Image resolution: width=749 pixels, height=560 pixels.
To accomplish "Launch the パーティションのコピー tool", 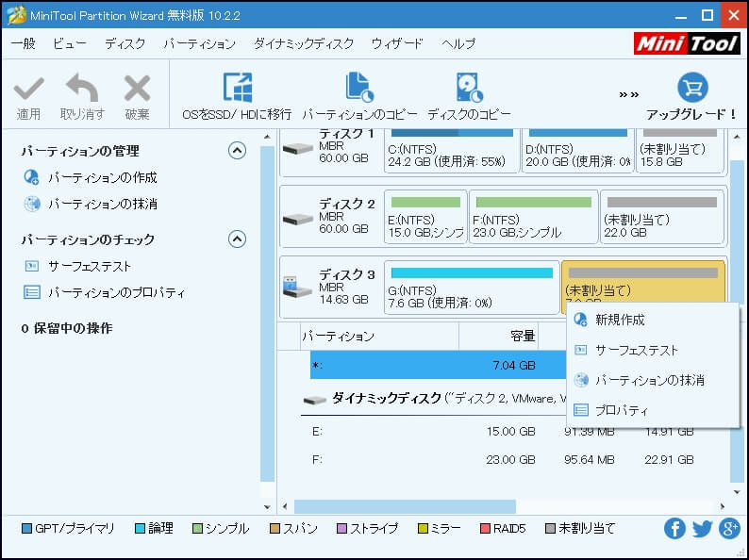I will pyautogui.click(x=359, y=88).
